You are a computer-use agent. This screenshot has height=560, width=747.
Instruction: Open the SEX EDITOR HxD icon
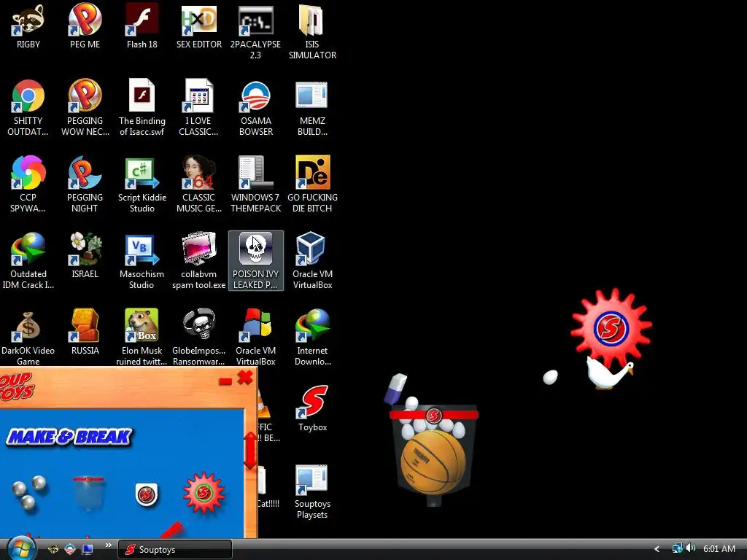click(x=198, y=26)
